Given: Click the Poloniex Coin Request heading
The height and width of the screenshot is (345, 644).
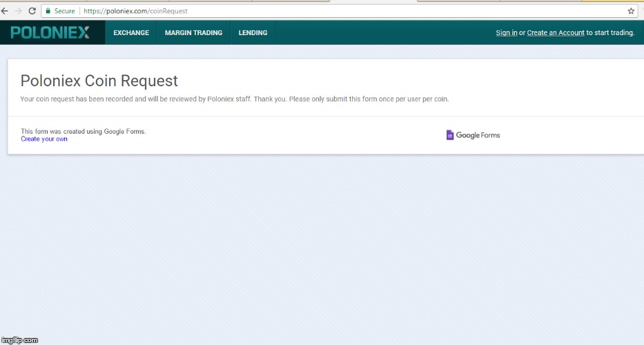Looking at the screenshot, I should tap(99, 81).
